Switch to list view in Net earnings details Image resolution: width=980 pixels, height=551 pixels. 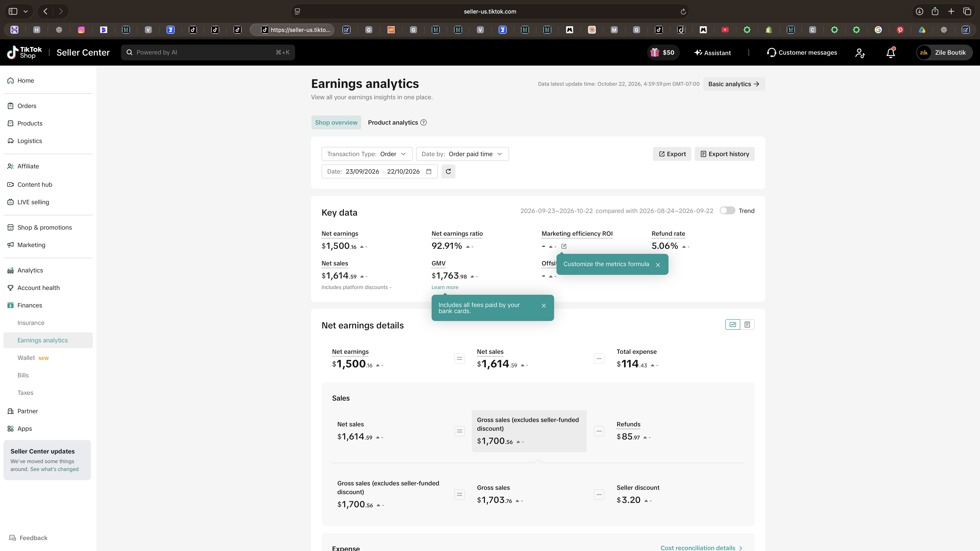[x=747, y=324]
